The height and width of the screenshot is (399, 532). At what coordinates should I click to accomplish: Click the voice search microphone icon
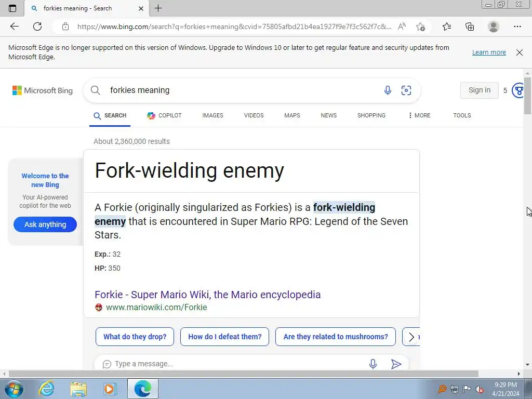[388, 90]
